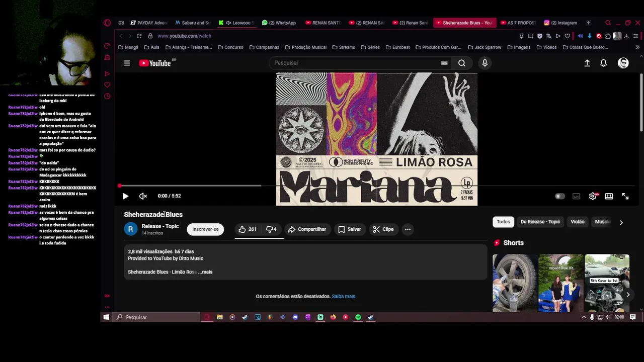Viewport: 644px width, 362px height.
Task: Switch to the Instagram browser tab
Action: pyautogui.click(x=560, y=23)
